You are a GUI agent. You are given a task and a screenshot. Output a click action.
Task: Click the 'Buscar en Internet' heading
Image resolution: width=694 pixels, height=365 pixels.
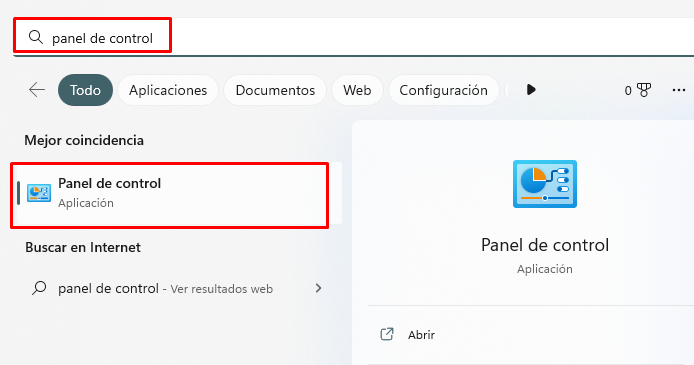pyautogui.click(x=83, y=247)
